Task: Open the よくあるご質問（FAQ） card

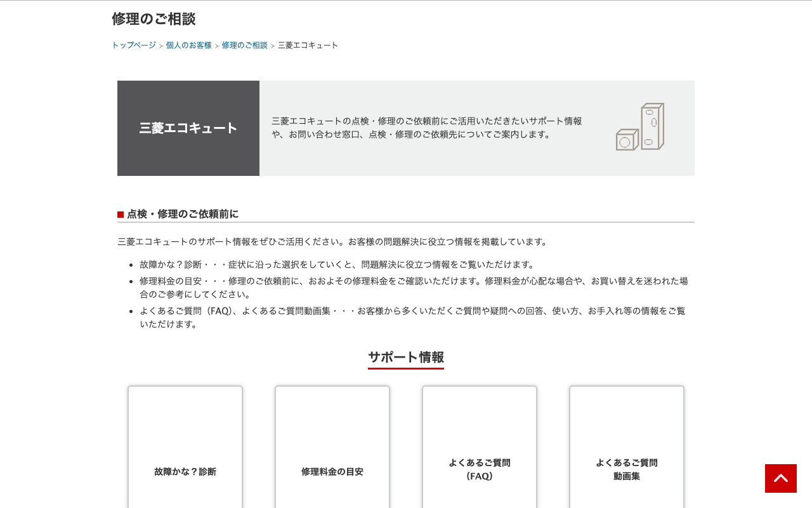Action: click(480, 447)
